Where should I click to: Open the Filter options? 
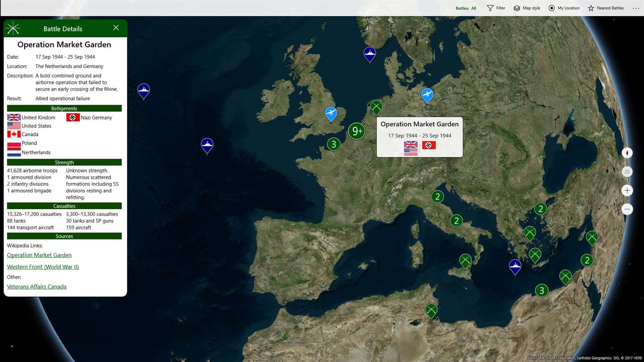[x=496, y=8]
